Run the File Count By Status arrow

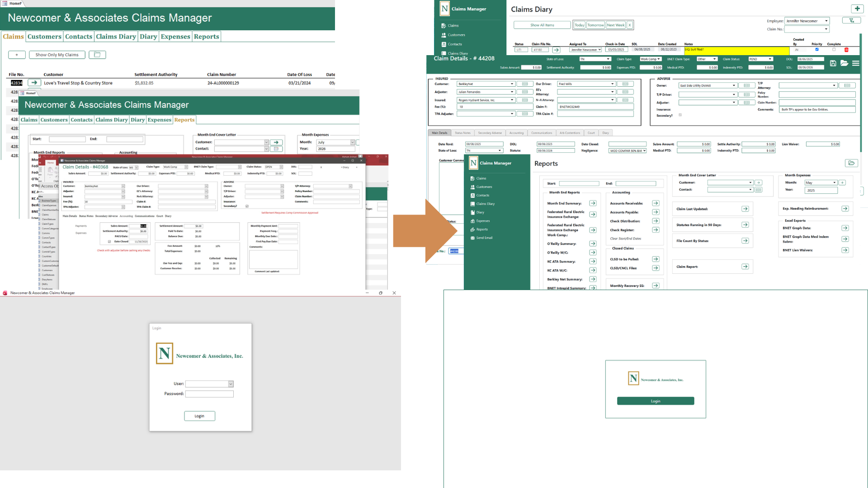coord(745,241)
